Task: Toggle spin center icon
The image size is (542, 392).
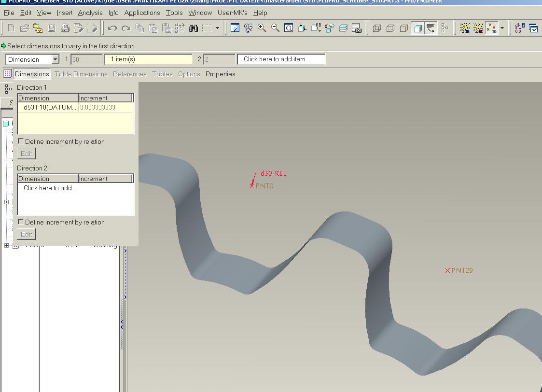Action: point(248,28)
